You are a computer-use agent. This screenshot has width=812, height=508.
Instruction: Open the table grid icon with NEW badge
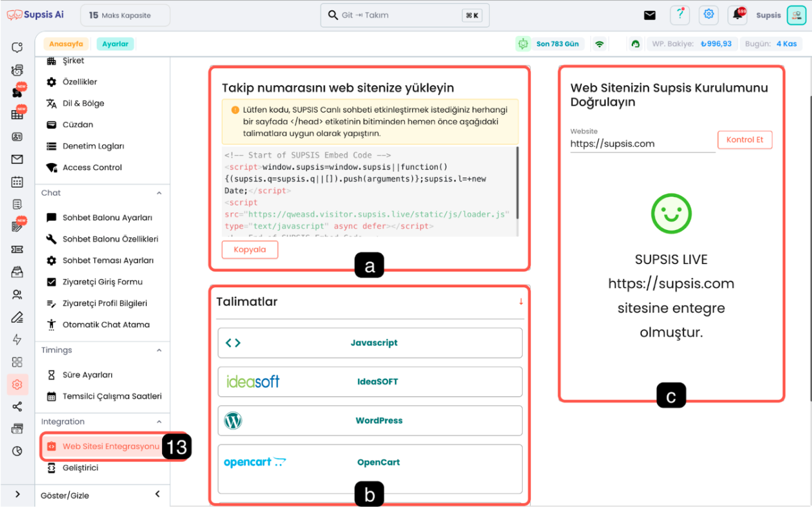pos(17,114)
